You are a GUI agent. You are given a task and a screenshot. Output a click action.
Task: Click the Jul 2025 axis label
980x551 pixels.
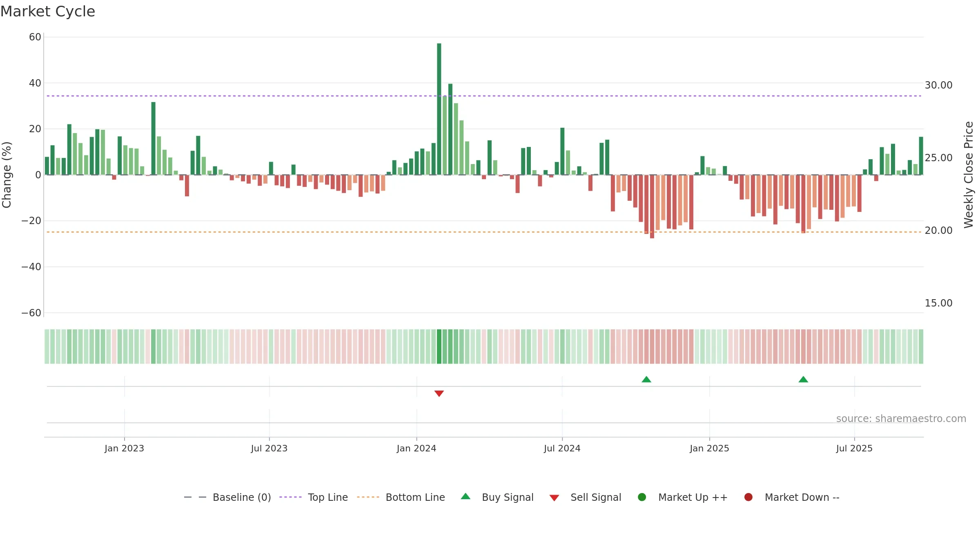pos(854,448)
